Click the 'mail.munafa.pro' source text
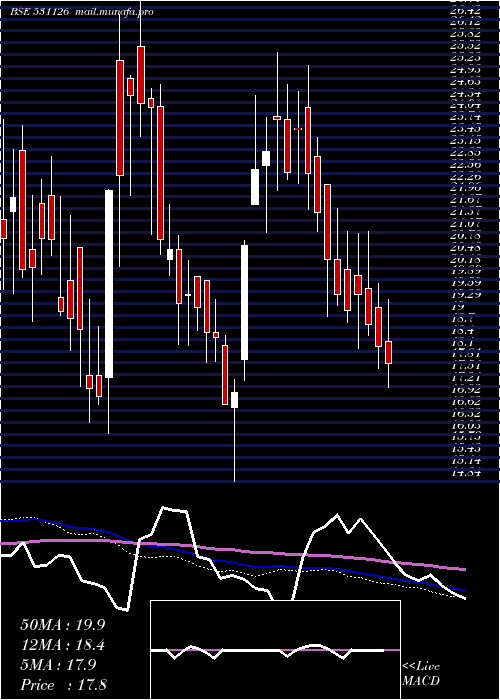The width and height of the screenshot is (500, 700). [x=114, y=12]
